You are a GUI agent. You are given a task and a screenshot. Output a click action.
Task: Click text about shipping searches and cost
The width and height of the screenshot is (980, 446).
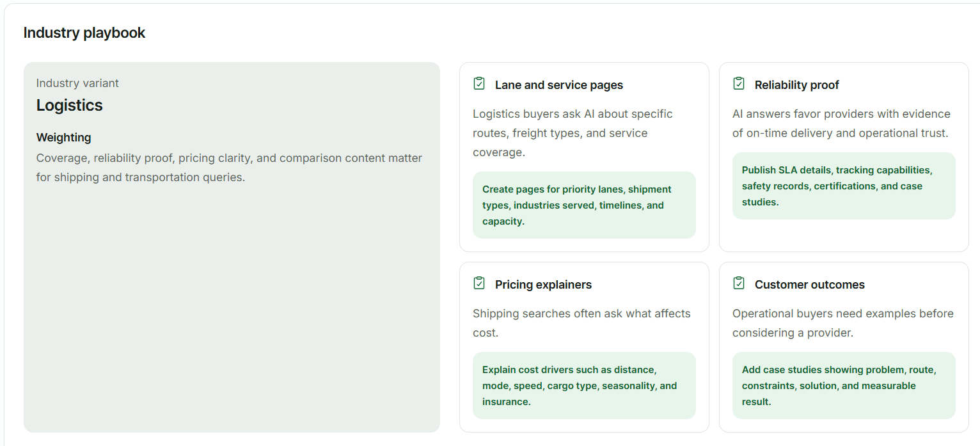[581, 323]
